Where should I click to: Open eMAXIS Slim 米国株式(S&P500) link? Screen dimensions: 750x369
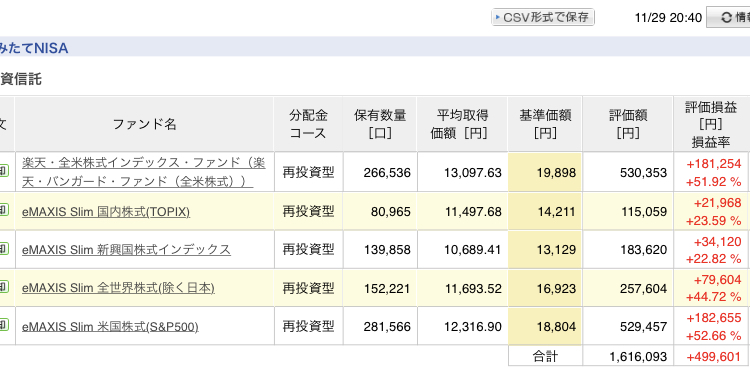(x=110, y=327)
